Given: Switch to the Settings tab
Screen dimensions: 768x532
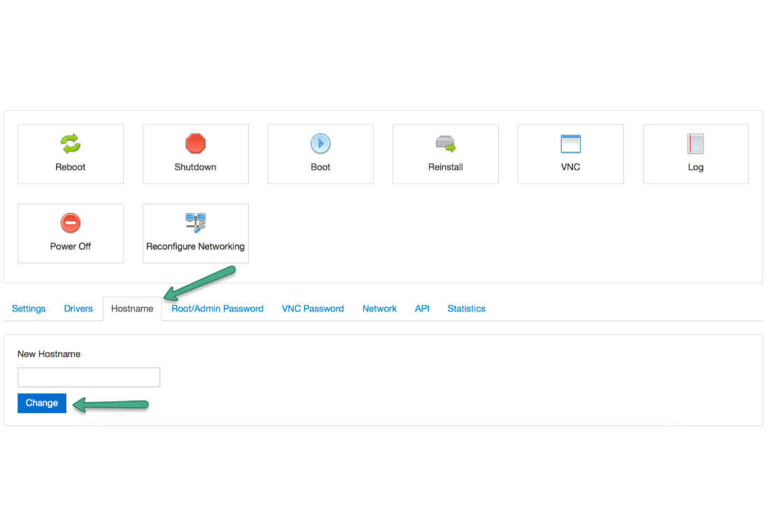Looking at the screenshot, I should point(29,309).
